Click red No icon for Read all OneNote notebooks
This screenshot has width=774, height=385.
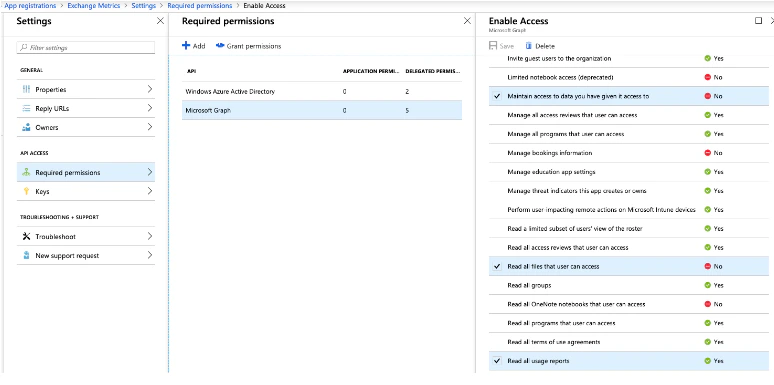pyautogui.click(x=707, y=304)
